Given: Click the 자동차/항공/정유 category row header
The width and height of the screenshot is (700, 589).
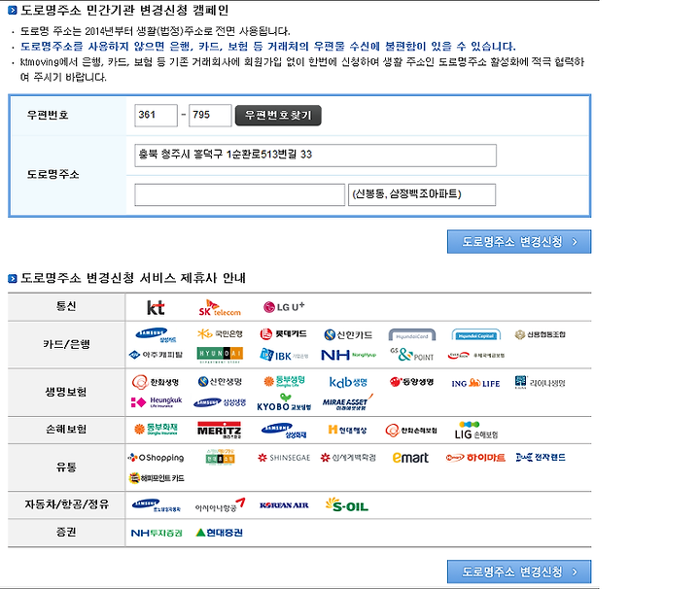Looking at the screenshot, I should [x=66, y=504].
